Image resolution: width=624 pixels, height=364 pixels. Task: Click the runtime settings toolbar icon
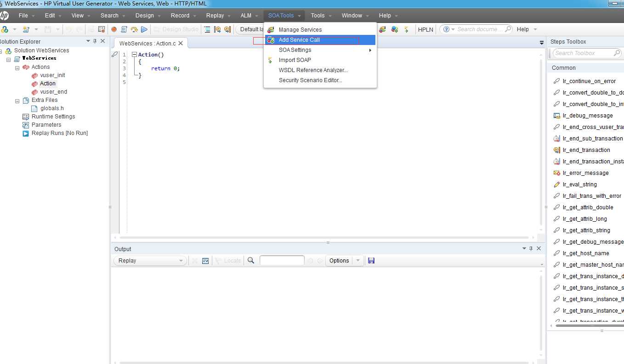pos(102,29)
